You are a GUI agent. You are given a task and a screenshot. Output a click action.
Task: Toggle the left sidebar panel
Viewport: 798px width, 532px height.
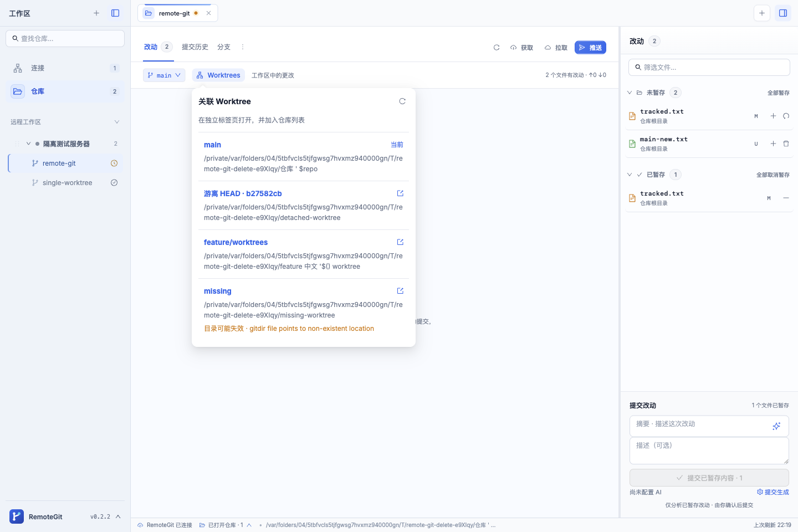115,13
